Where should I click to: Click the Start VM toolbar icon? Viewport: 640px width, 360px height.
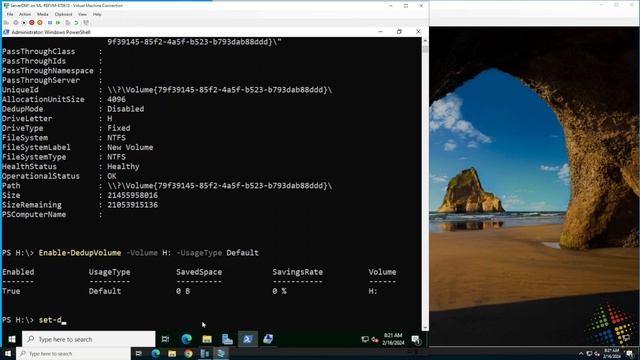pos(16,23)
